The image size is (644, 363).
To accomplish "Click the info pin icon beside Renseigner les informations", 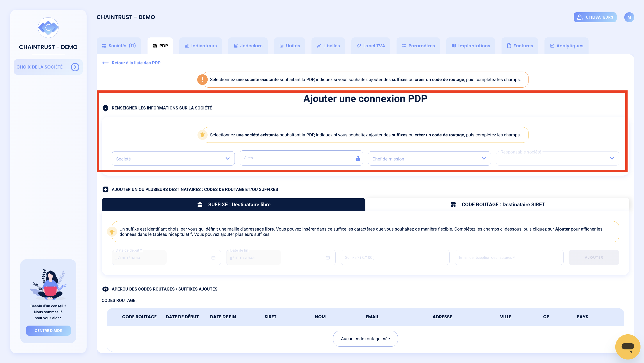I will (105, 108).
